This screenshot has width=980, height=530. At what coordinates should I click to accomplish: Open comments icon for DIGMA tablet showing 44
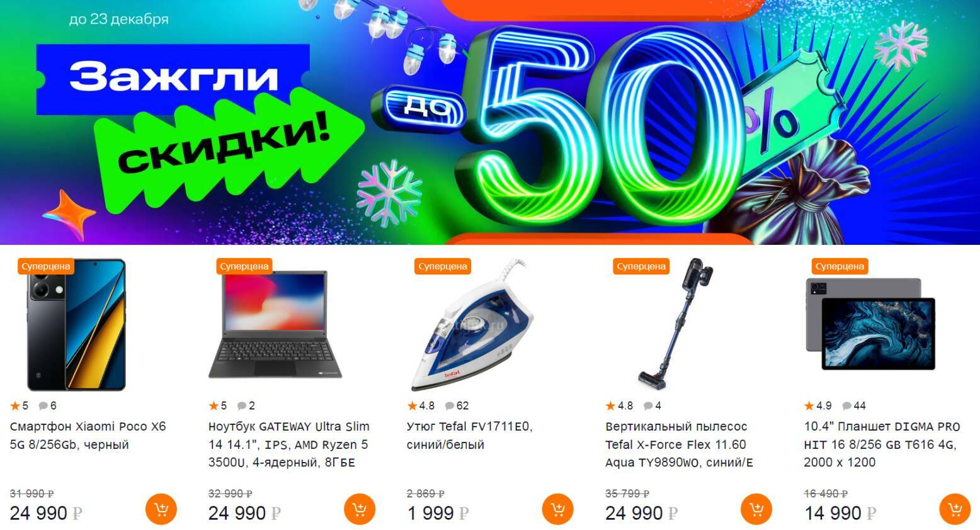tap(854, 405)
